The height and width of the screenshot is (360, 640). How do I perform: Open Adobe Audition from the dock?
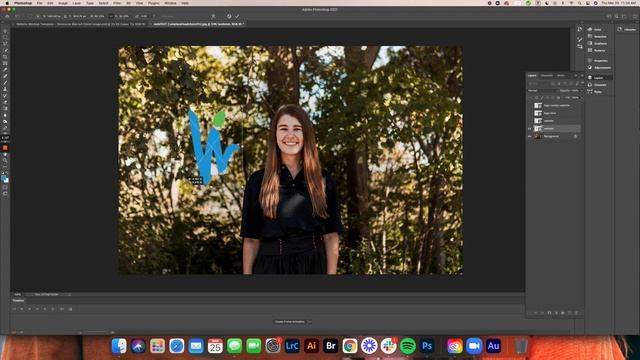493,346
